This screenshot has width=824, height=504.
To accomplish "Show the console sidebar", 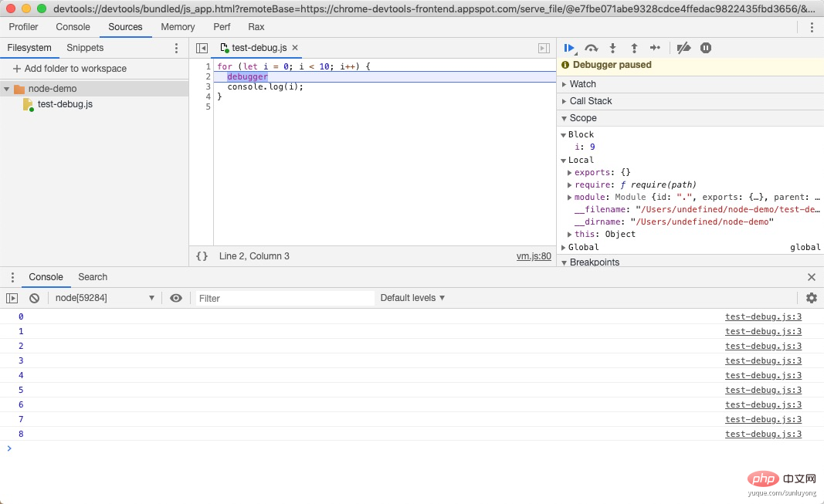I will [x=12, y=298].
